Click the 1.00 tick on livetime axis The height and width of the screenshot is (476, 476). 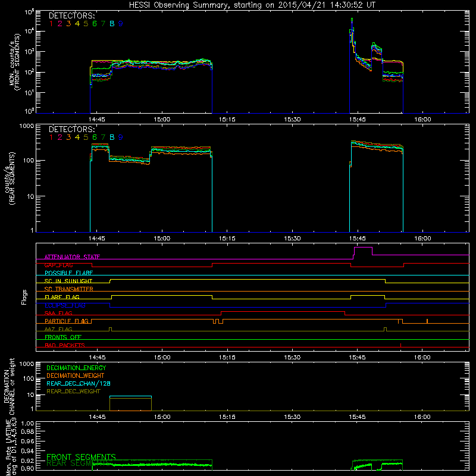click(28, 423)
